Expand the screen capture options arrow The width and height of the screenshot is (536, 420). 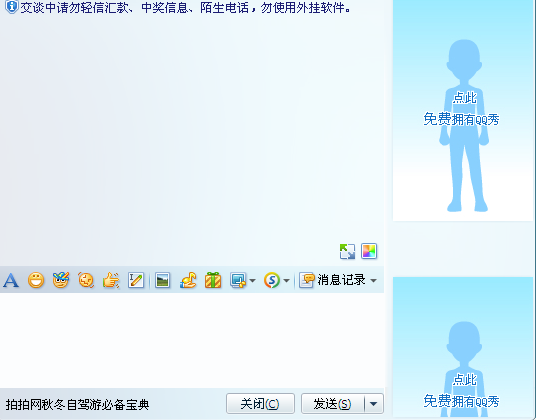(253, 281)
